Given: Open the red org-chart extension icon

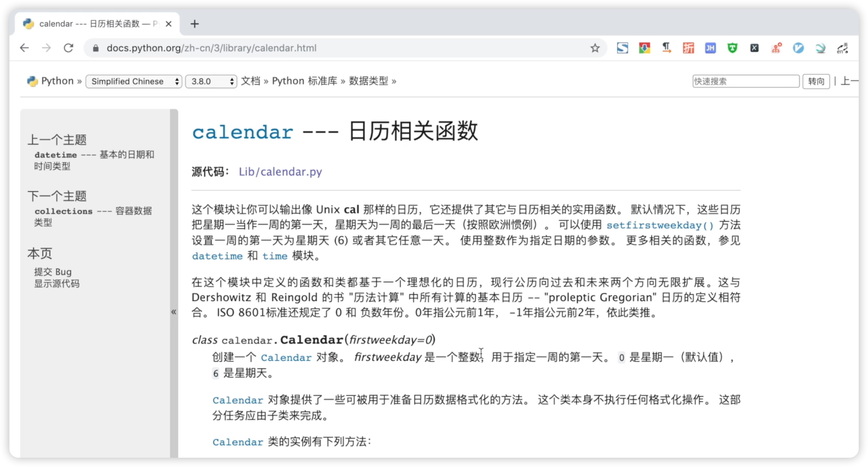Looking at the screenshot, I should 776,48.
